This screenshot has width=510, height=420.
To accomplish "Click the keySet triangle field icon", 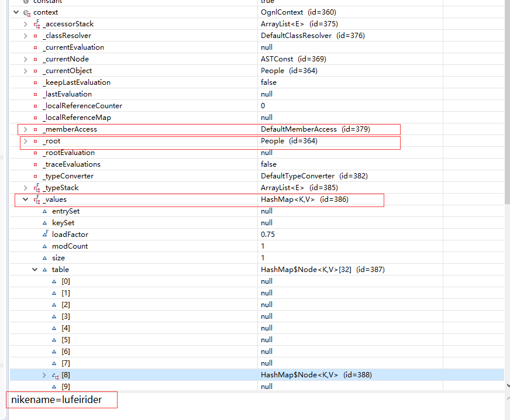I will click(x=45, y=223).
